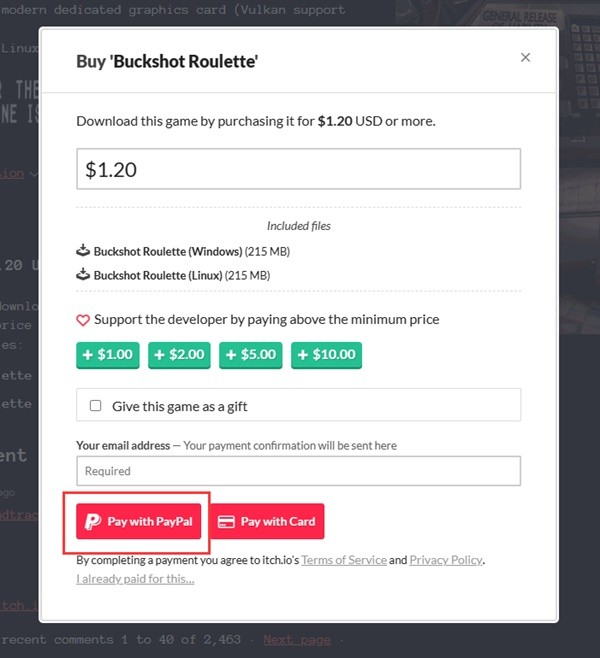Add $10.00 to the payment amount

coord(326,355)
